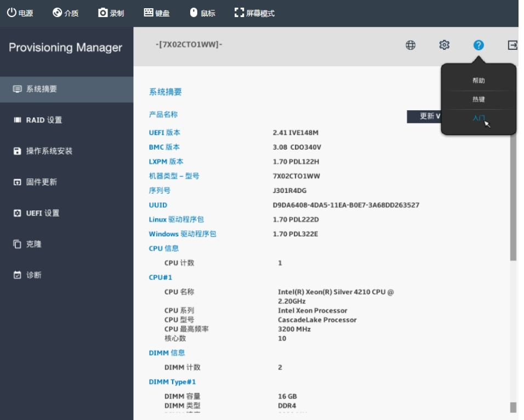Open the 鼠标 mouse menu
The image size is (524, 420).
click(x=202, y=13)
